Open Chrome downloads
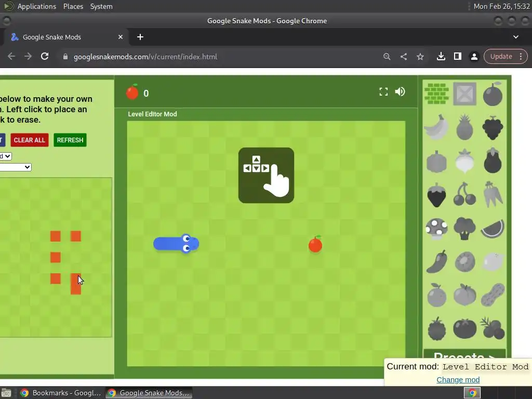The image size is (532, 399). click(x=441, y=56)
